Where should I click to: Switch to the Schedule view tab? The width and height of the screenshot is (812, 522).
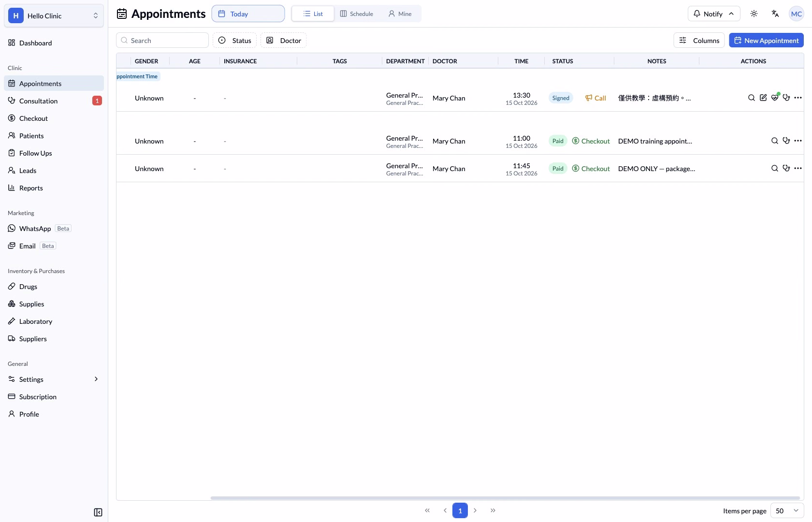[357, 14]
